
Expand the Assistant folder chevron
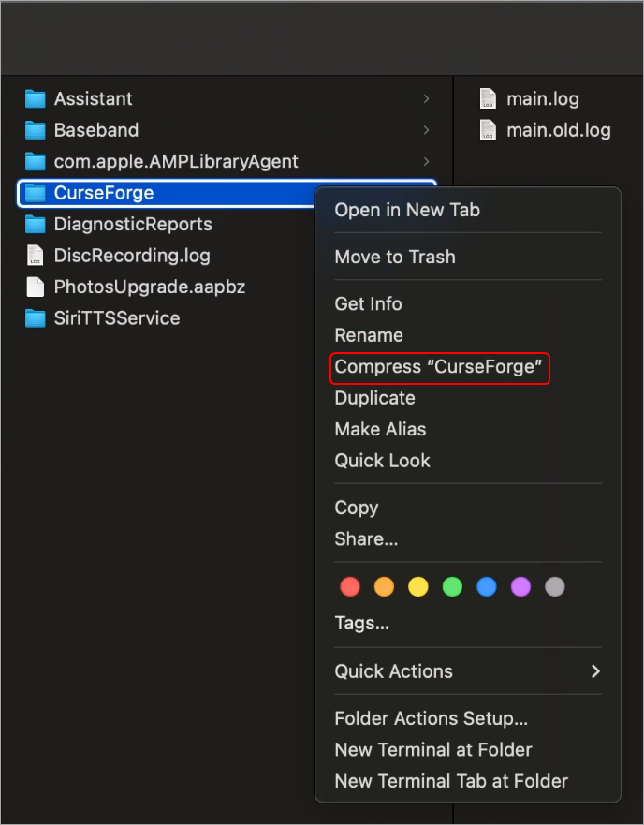(x=426, y=99)
